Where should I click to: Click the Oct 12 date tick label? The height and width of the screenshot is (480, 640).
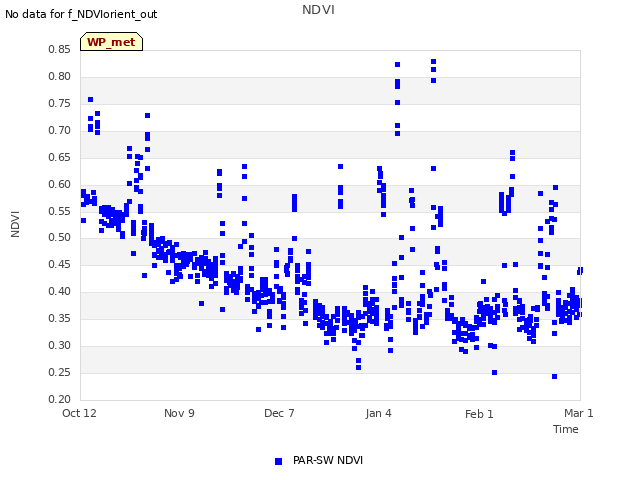pyautogui.click(x=79, y=413)
